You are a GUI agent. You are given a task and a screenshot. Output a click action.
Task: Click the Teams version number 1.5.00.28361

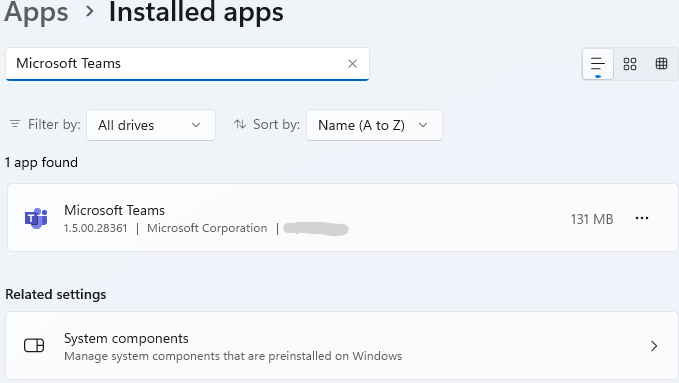pos(96,228)
